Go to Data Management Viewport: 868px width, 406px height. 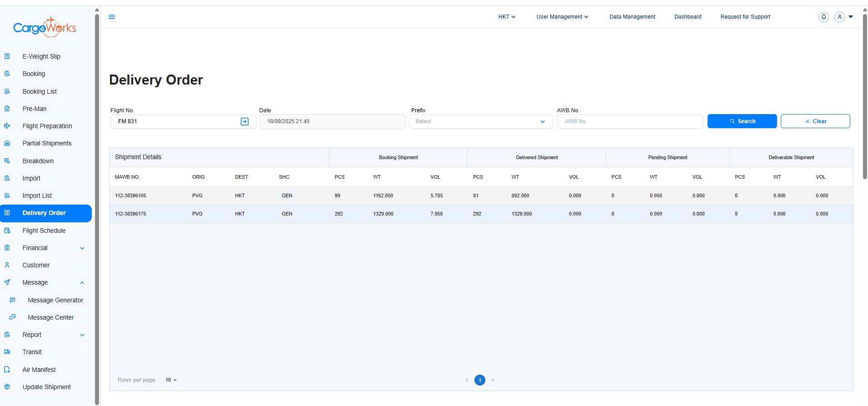(x=632, y=17)
